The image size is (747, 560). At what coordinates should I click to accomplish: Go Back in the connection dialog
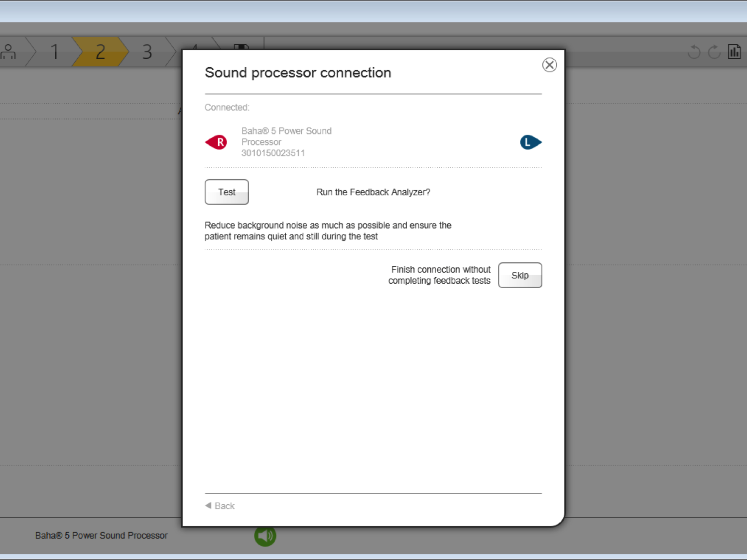pyautogui.click(x=220, y=506)
